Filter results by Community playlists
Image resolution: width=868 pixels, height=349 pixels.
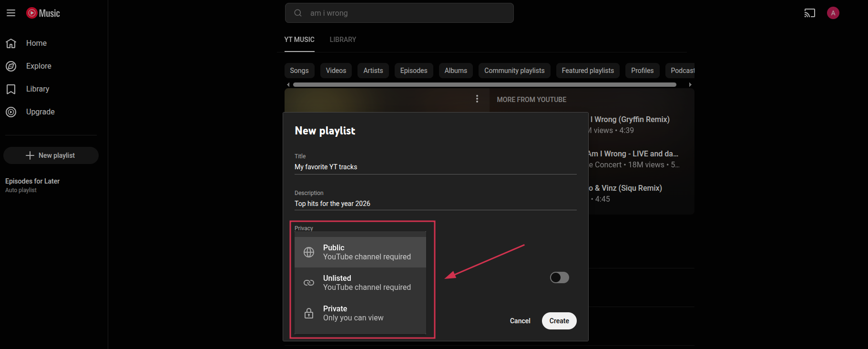coord(514,71)
